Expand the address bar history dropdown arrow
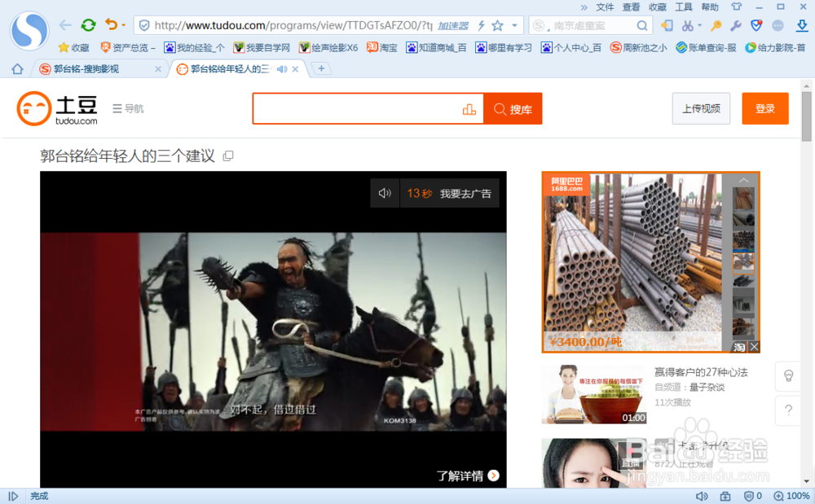Viewport: 815px width, 504px height. point(514,25)
